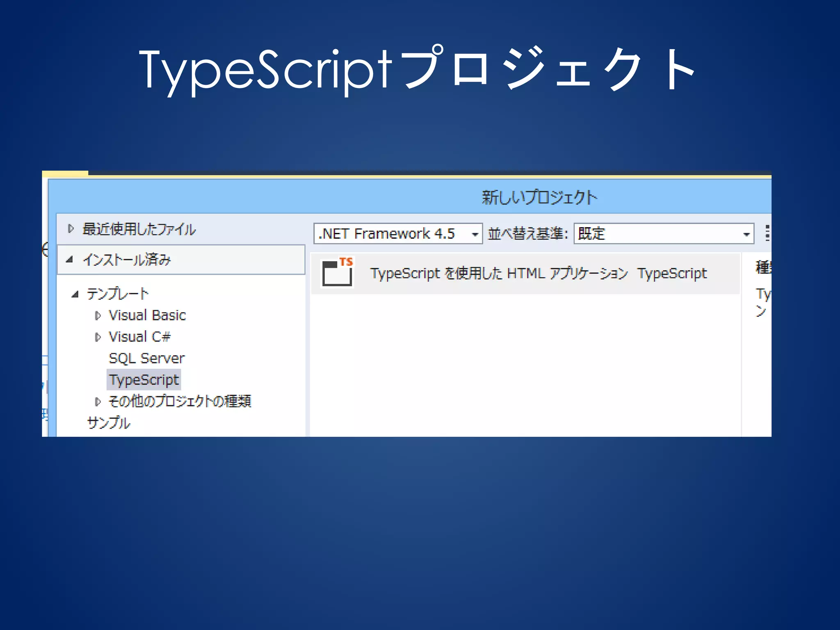
Task: Collapse the インストール済み section arrow
Action: pos(69,260)
